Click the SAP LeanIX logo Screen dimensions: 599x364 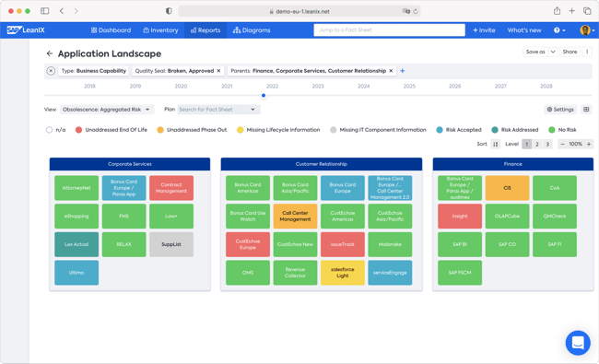(26, 30)
